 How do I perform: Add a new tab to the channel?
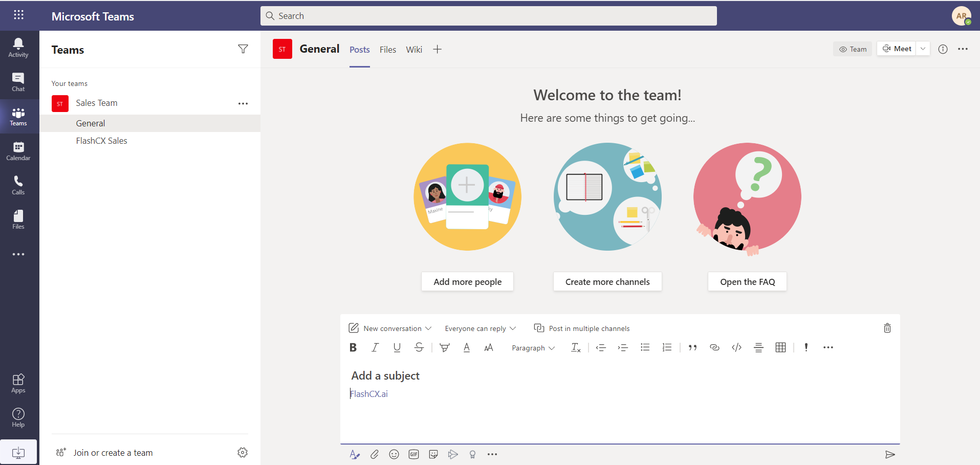tap(437, 49)
